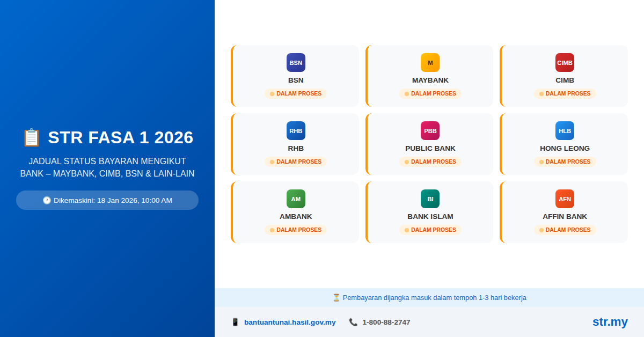Click the BSN bank logo icon

click(296, 62)
